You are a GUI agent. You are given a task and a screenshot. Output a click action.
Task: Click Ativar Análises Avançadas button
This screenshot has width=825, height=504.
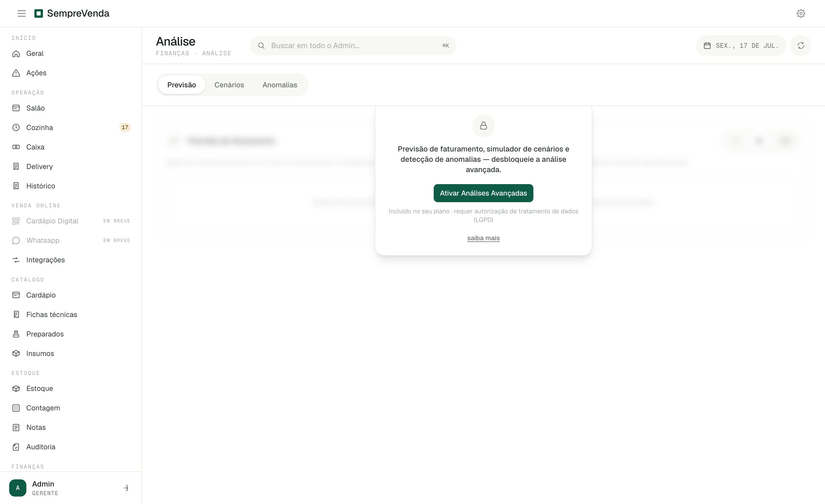pyautogui.click(x=483, y=193)
